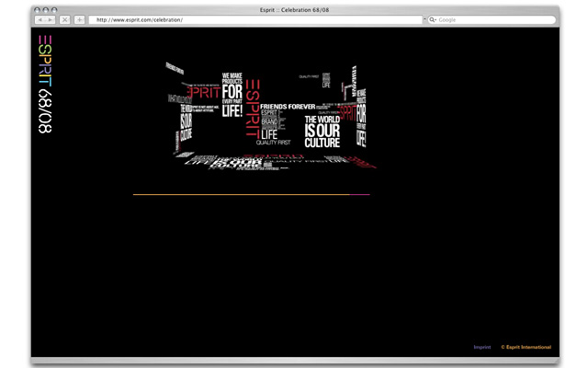This screenshot has width=588, height=368.
Task: Click the © Esprit International link
Action: point(526,347)
